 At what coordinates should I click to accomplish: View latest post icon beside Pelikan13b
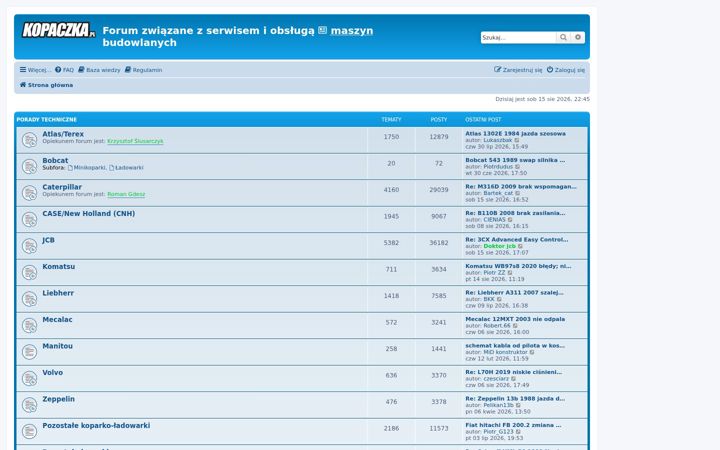pos(518,405)
